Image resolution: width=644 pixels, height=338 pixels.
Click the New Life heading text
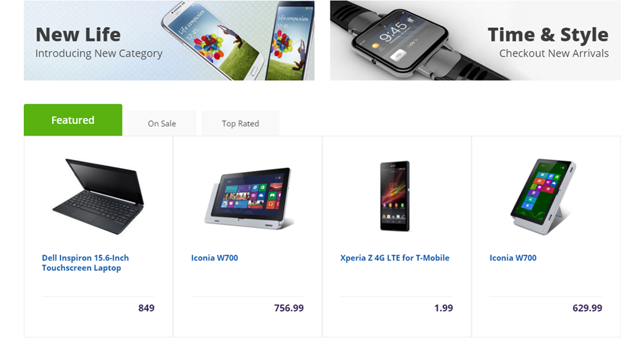(78, 35)
